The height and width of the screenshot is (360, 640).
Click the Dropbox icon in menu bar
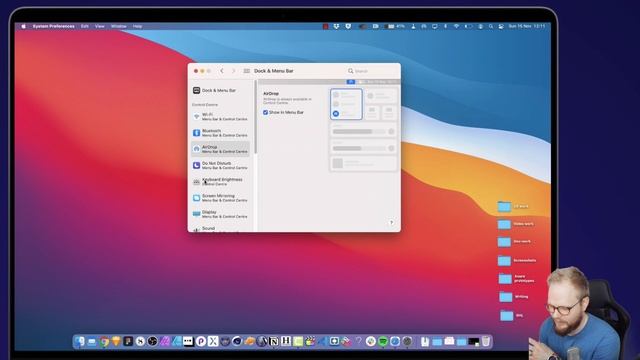click(x=336, y=26)
